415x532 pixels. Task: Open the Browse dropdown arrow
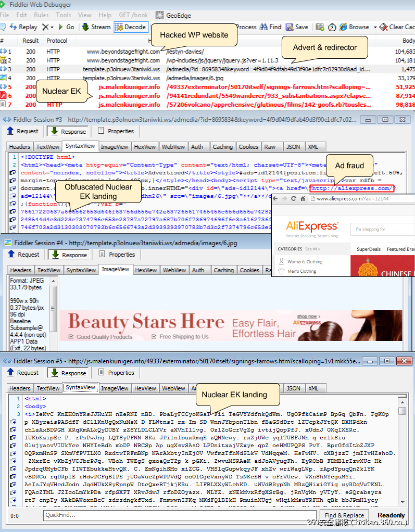click(375, 27)
